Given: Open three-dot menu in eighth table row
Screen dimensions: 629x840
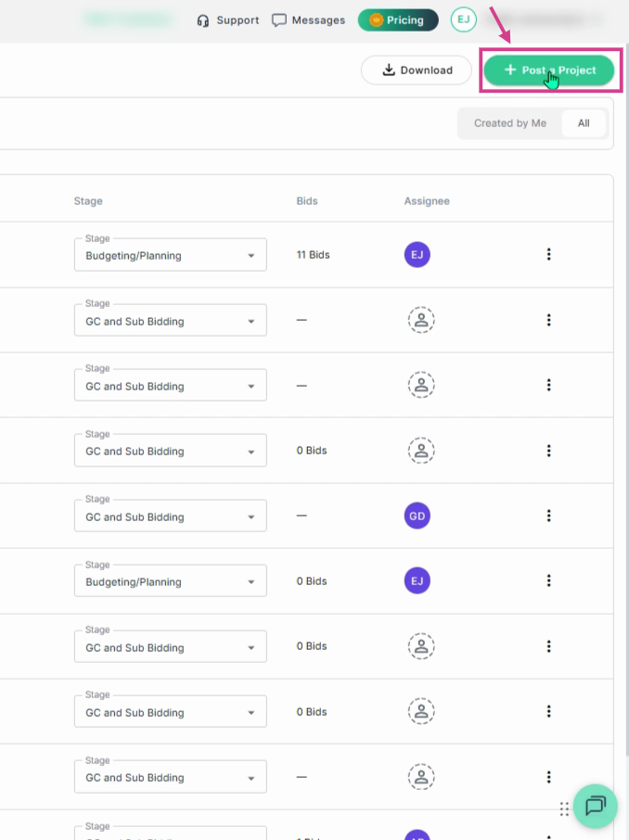Looking at the screenshot, I should point(548,711).
